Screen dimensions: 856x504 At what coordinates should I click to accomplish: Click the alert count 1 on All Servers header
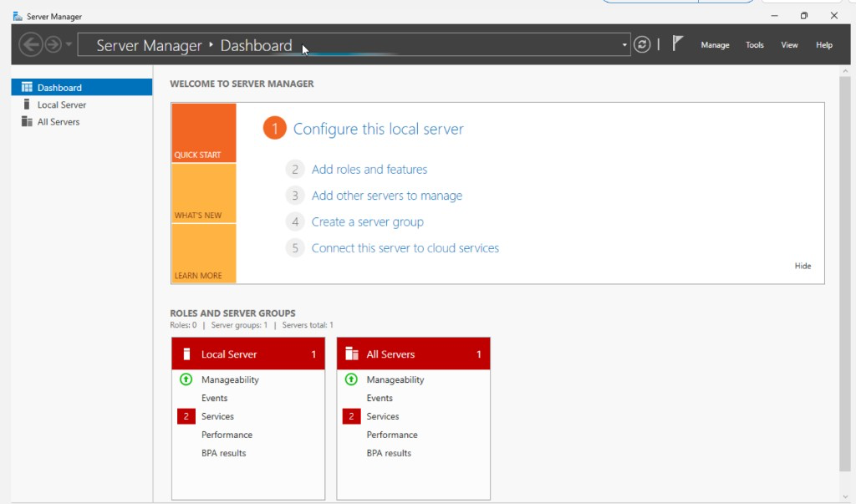coord(479,354)
